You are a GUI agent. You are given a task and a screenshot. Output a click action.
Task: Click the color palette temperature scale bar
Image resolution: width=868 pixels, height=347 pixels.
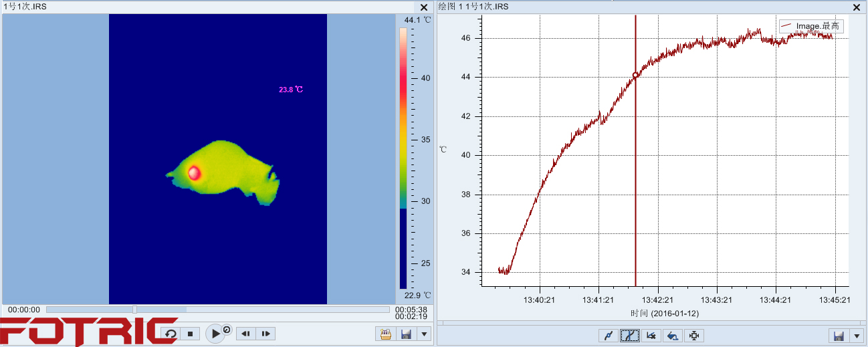click(x=403, y=158)
